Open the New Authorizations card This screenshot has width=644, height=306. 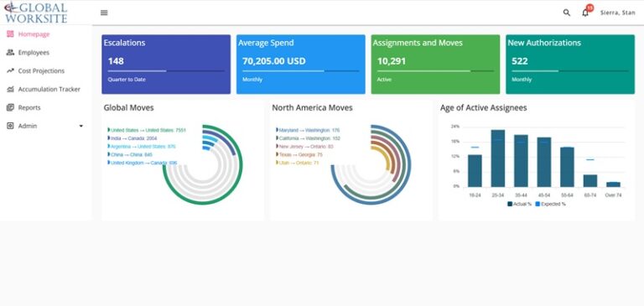pyautogui.click(x=570, y=64)
